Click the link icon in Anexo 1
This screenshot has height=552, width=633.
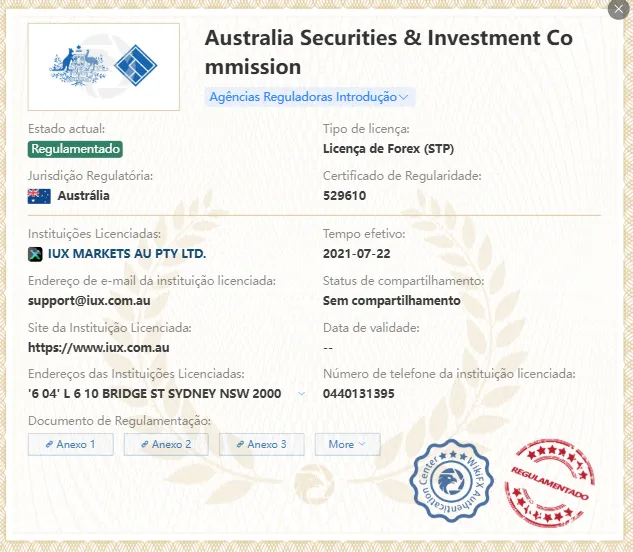tap(49, 445)
